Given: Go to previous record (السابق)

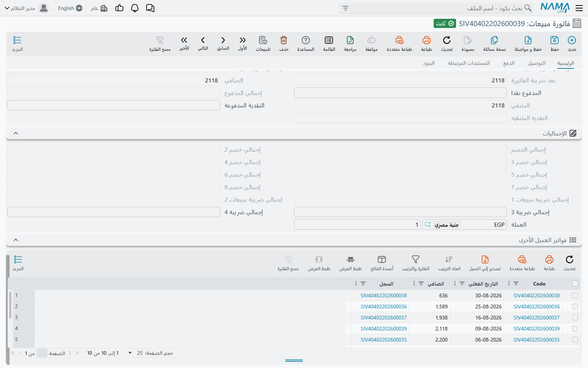Looking at the screenshot, I should click(223, 40).
